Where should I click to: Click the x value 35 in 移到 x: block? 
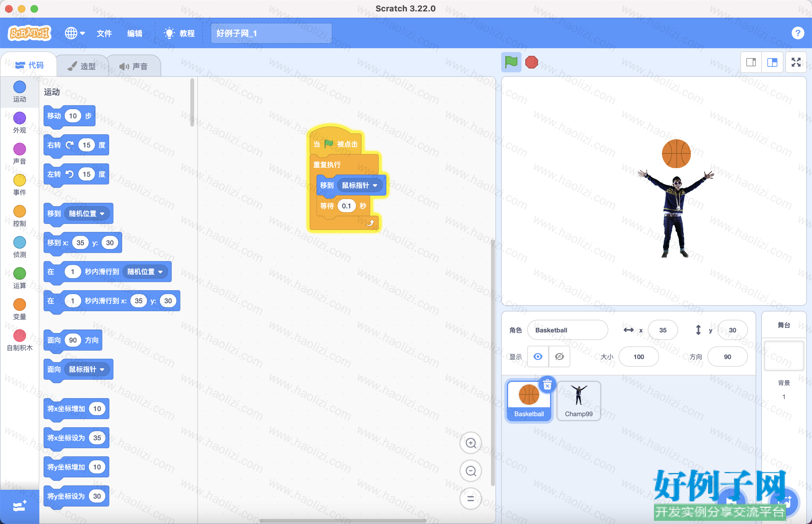(80, 243)
